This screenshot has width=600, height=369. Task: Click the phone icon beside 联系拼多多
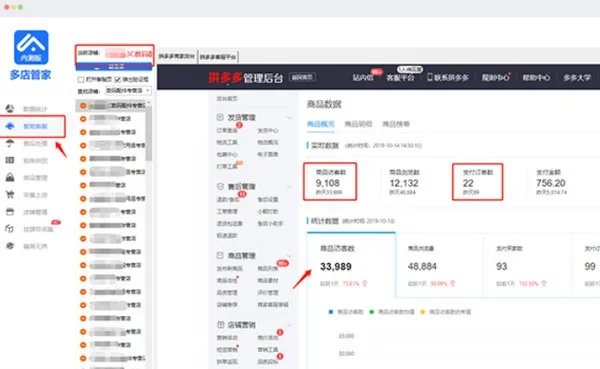click(x=430, y=77)
